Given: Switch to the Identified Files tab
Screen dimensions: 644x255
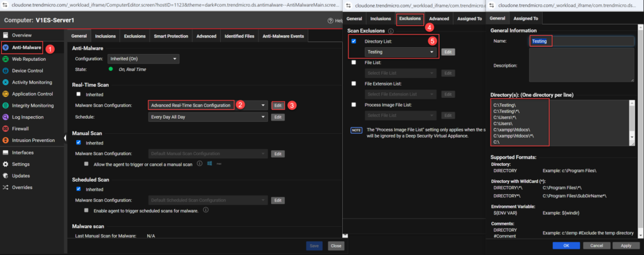Looking at the screenshot, I should (x=240, y=36).
